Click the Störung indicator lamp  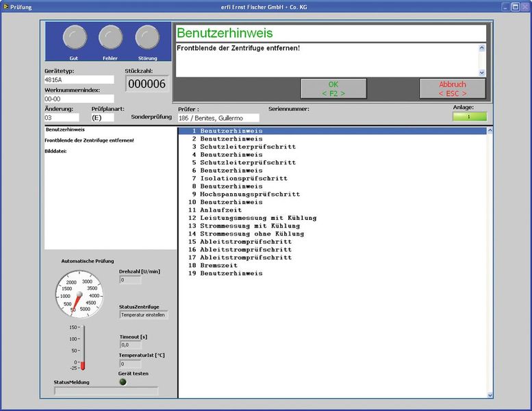coord(147,37)
